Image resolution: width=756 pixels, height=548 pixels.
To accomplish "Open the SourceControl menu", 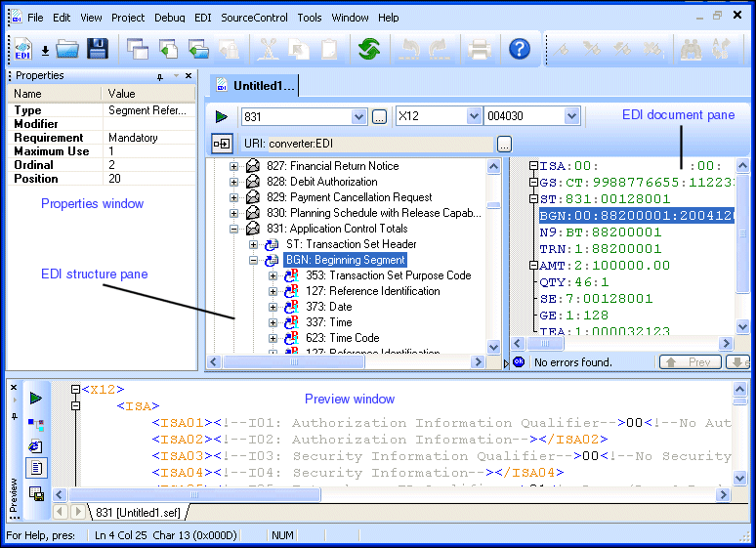I will coord(255,18).
